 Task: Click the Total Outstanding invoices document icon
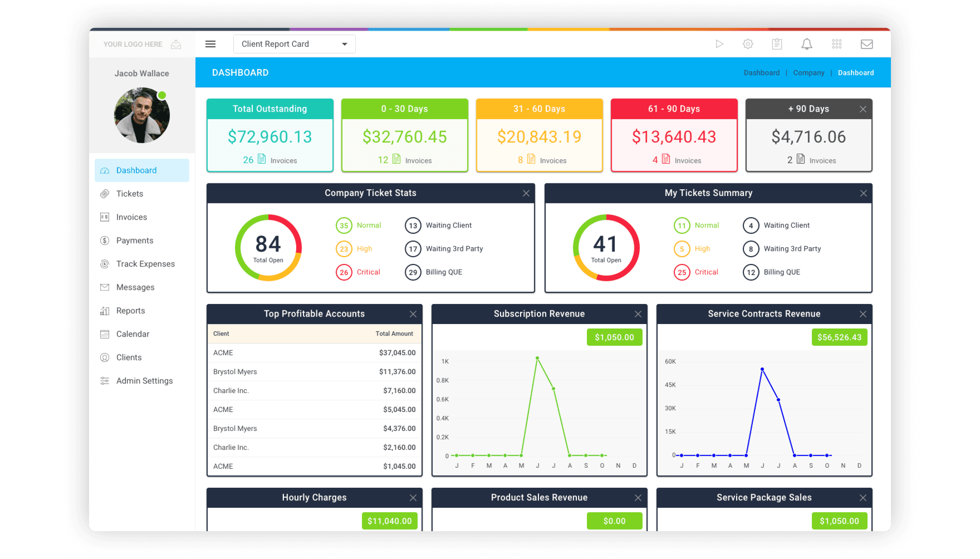click(262, 159)
